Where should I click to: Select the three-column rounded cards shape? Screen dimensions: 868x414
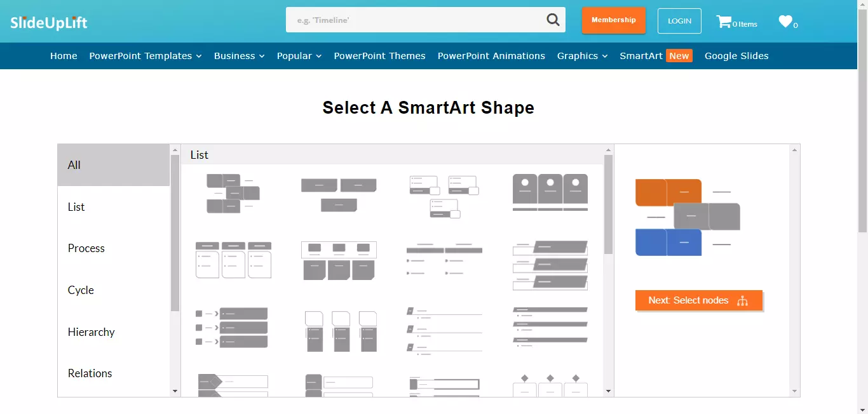tap(233, 260)
